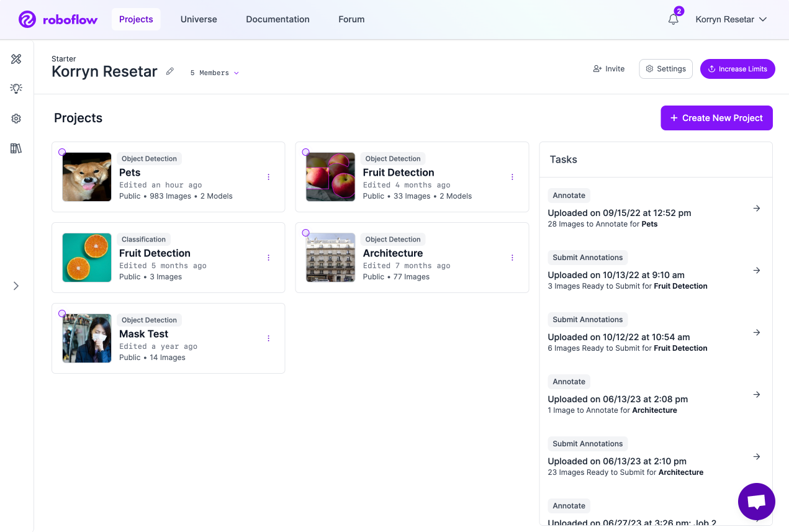Click the masked woman thumbnail
This screenshot has height=532, width=789.
tap(87, 338)
